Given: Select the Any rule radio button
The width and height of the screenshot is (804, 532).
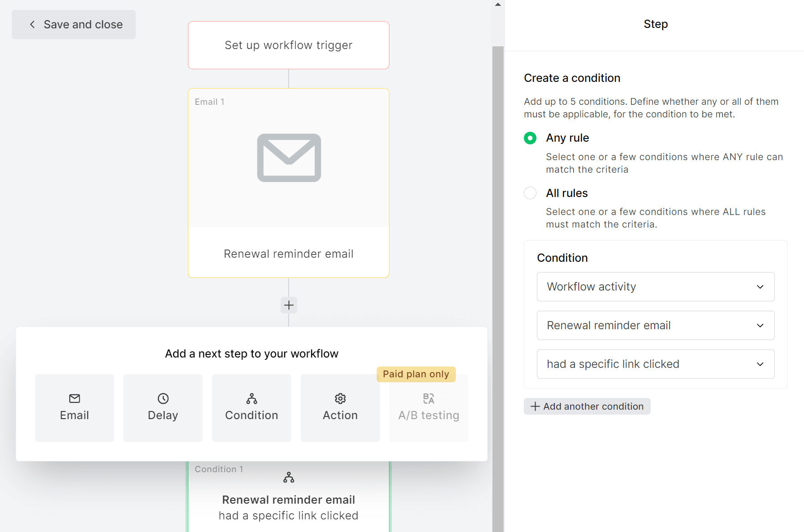Looking at the screenshot, I should click(x=530, y=138).
